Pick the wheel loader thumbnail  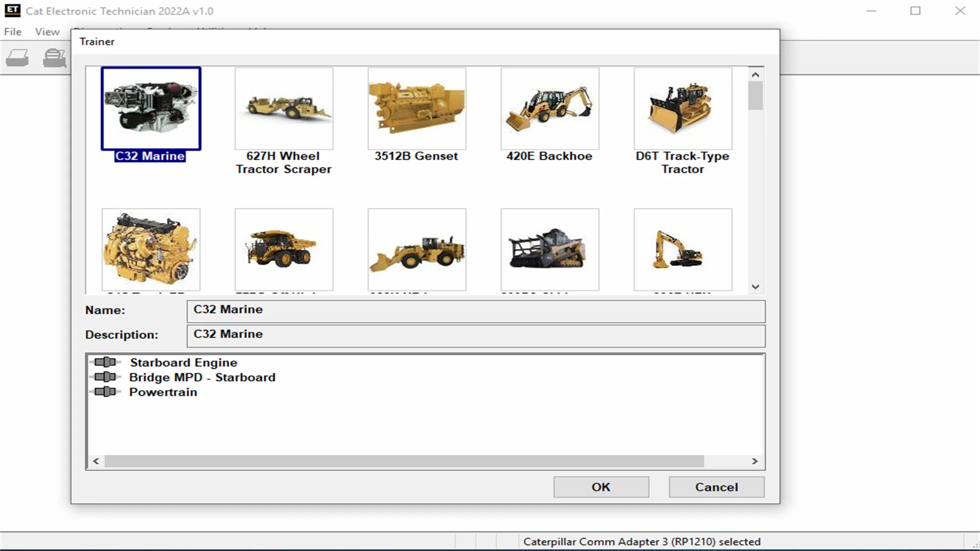[x=417, y=249]
